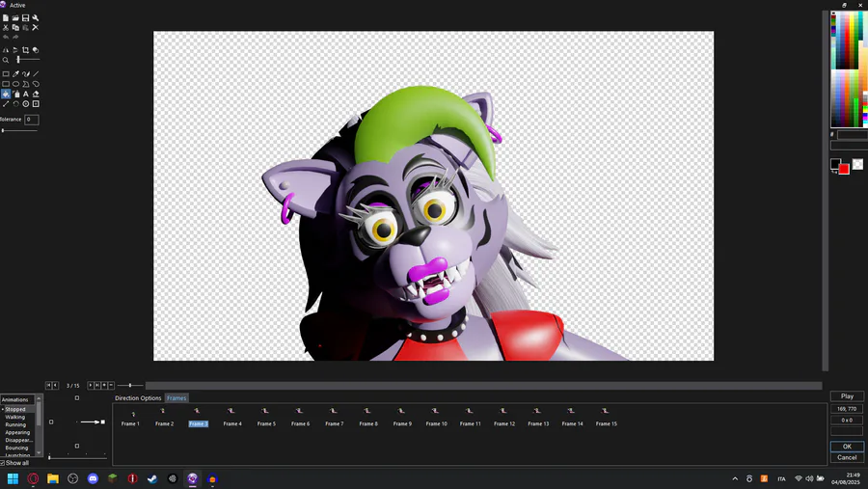
Task: Click the OK button
Action: click(x=847, y=447)
